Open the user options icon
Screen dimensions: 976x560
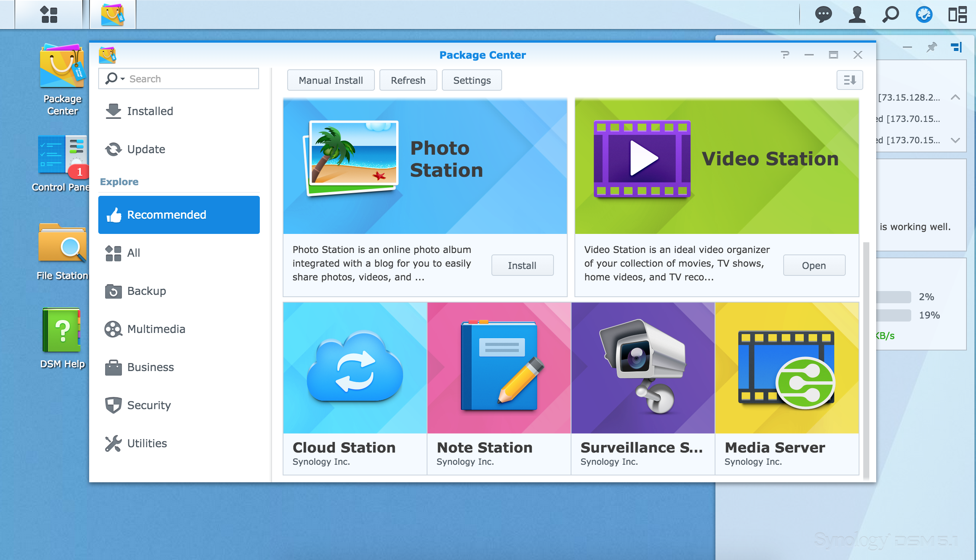pyautogui.click(x=857, y=14)
